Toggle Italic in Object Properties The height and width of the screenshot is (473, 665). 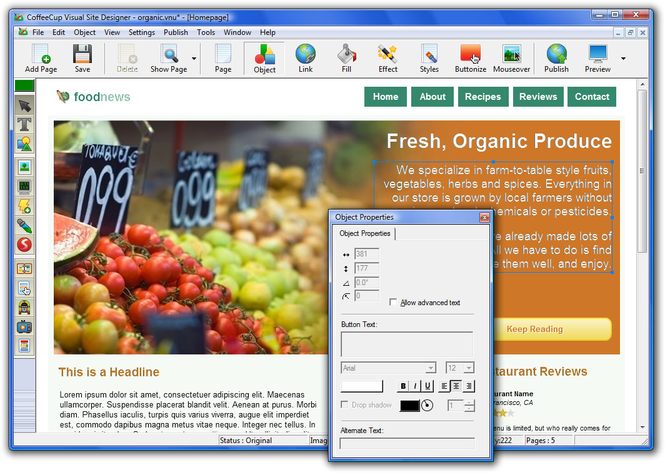point(415,386)
